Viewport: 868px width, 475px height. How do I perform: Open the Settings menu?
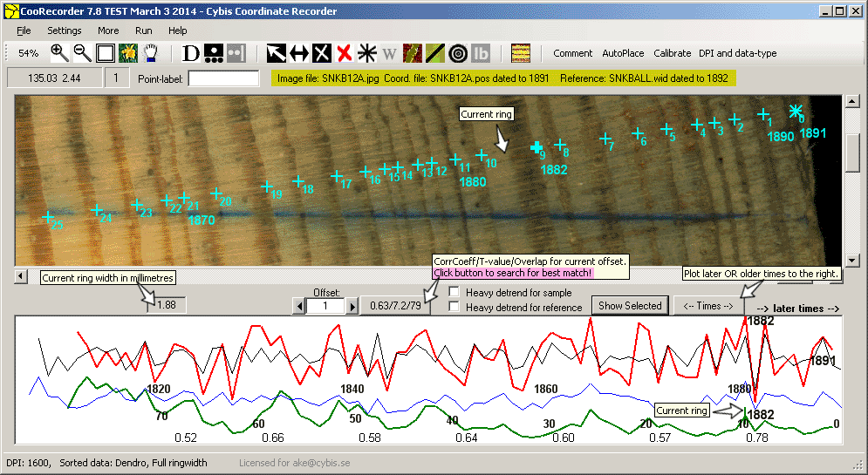click(x=65, y=31)
